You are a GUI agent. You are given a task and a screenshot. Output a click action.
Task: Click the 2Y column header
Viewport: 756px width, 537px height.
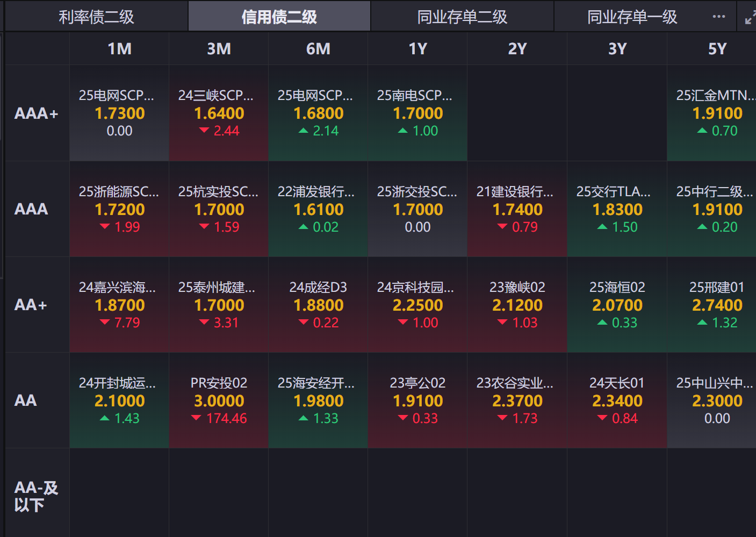[x=517, y=49]
